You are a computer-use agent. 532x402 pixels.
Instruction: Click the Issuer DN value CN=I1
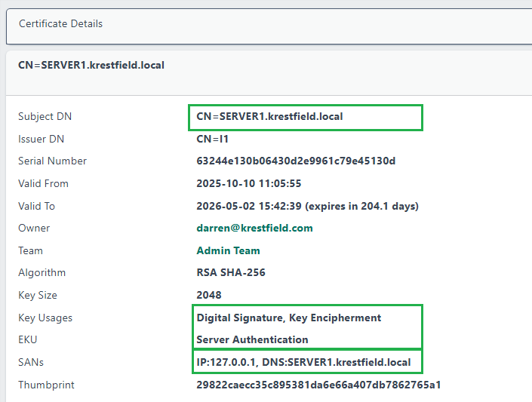pos(213,139)
